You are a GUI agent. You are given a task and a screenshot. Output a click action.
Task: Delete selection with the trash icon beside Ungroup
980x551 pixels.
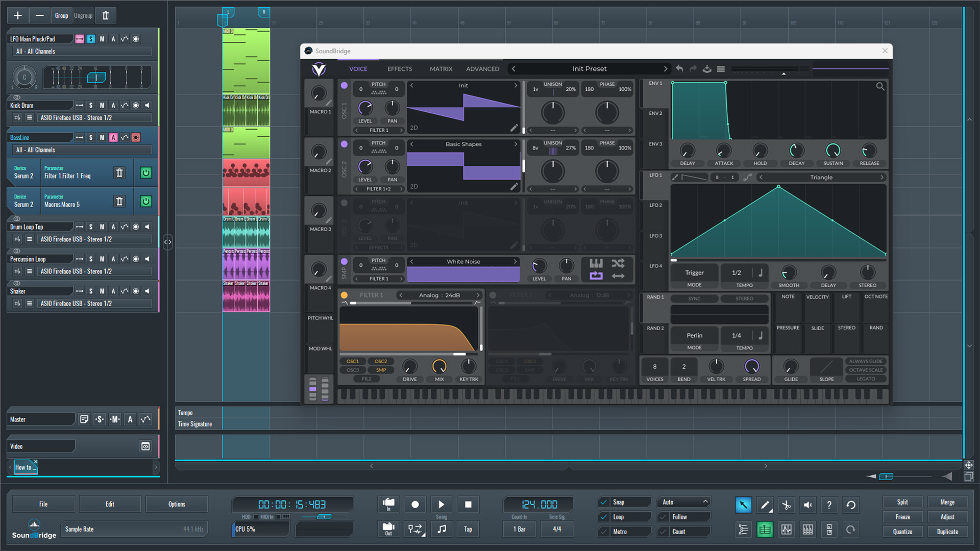[x=106, y=15]
